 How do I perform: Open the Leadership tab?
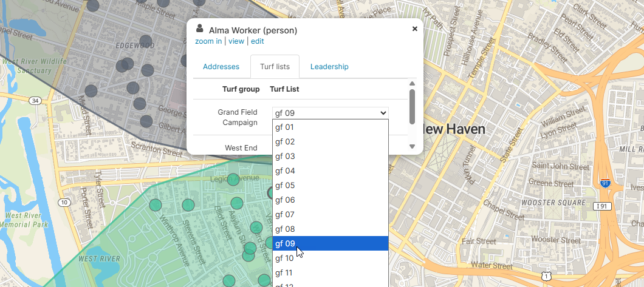click(329, 66)
